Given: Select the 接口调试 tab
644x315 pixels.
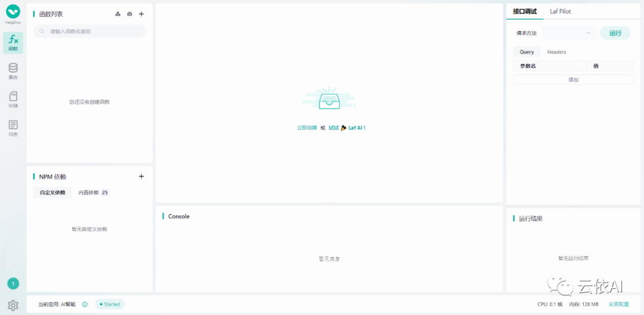Looking at the screenshot, I should click(525, 11).
